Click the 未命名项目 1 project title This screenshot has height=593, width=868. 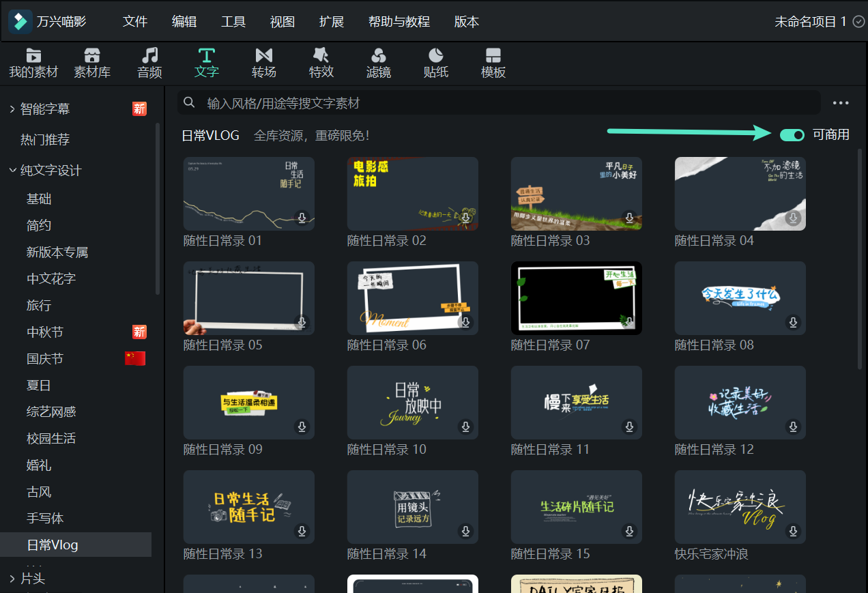pyautogui.click(x=811, y=22)
